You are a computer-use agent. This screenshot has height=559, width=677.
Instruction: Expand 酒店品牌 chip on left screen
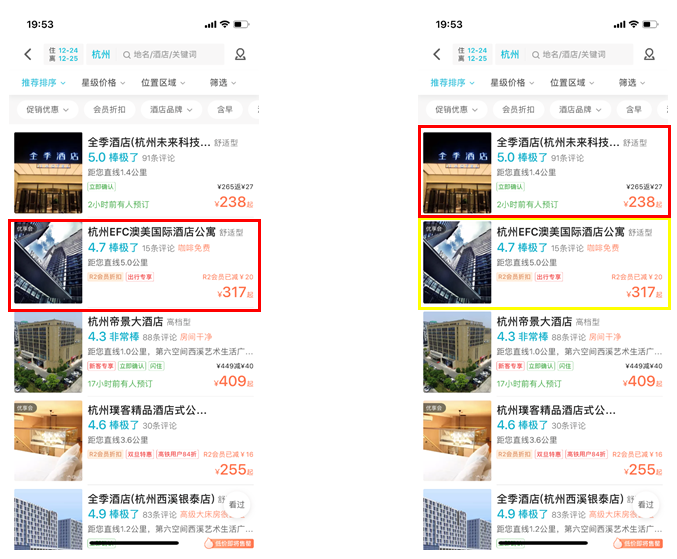(x=171, y=110)
